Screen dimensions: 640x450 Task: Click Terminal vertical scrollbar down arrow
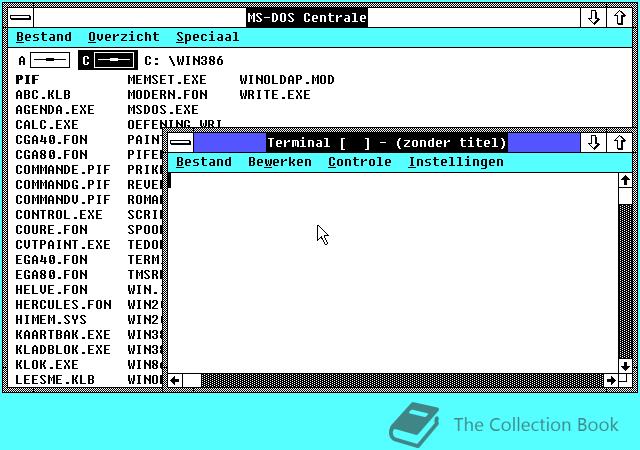point(625,366)
